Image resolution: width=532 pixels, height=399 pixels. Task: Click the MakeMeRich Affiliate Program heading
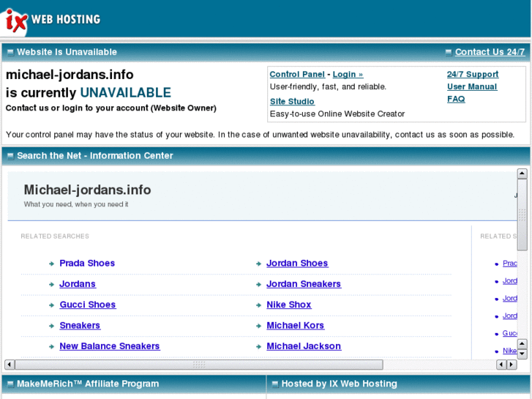click(88, 384)
